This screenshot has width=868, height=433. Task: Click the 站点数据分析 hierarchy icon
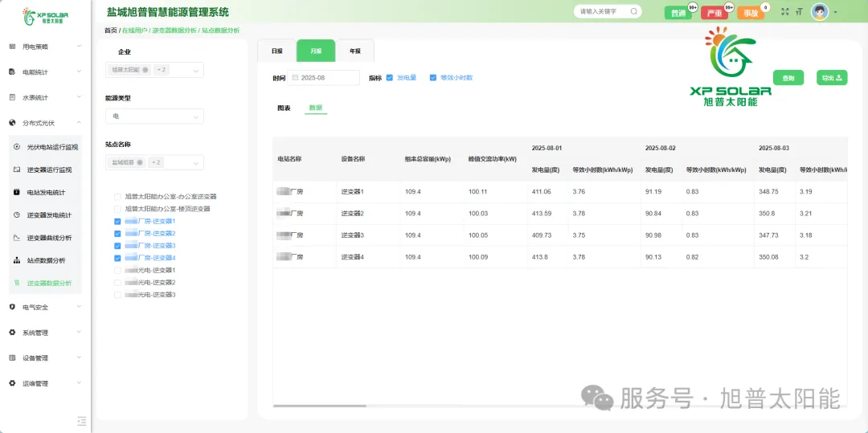click(x=17, y=260)
